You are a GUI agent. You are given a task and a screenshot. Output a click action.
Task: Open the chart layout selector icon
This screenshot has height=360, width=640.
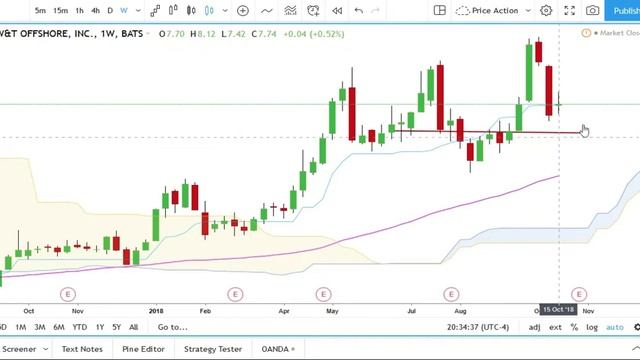[x=440, y=10]
